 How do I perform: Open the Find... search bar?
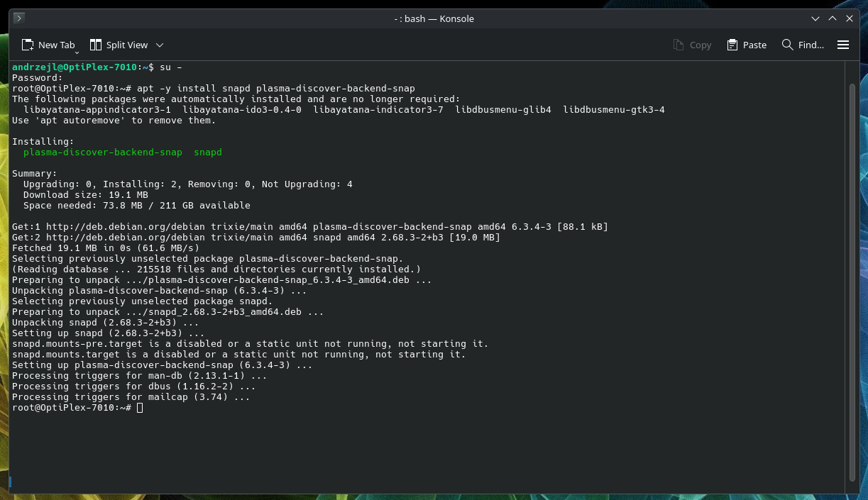pos(803,45)
